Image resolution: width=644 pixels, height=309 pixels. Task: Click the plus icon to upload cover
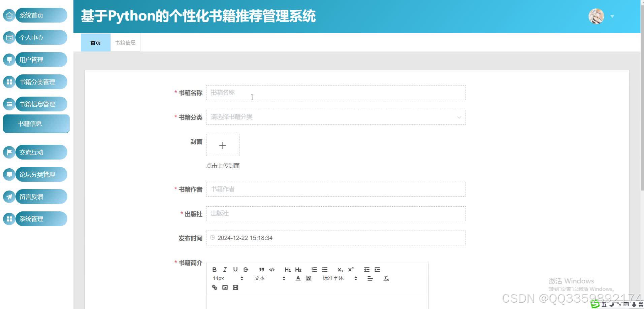pos(222,145)
